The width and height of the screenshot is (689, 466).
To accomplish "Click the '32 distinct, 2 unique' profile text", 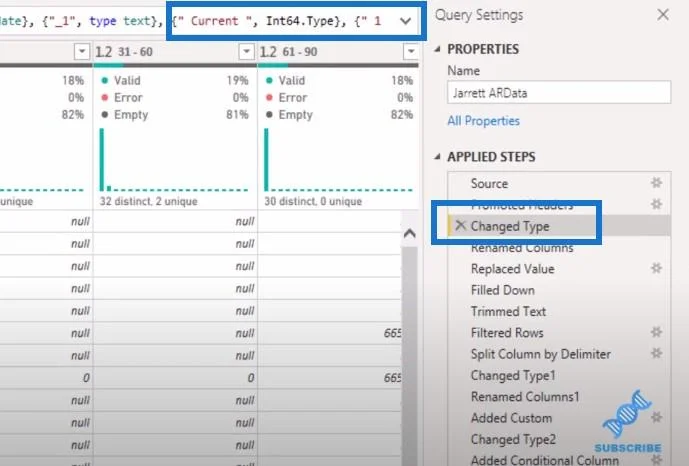I will tap(149, 202).
